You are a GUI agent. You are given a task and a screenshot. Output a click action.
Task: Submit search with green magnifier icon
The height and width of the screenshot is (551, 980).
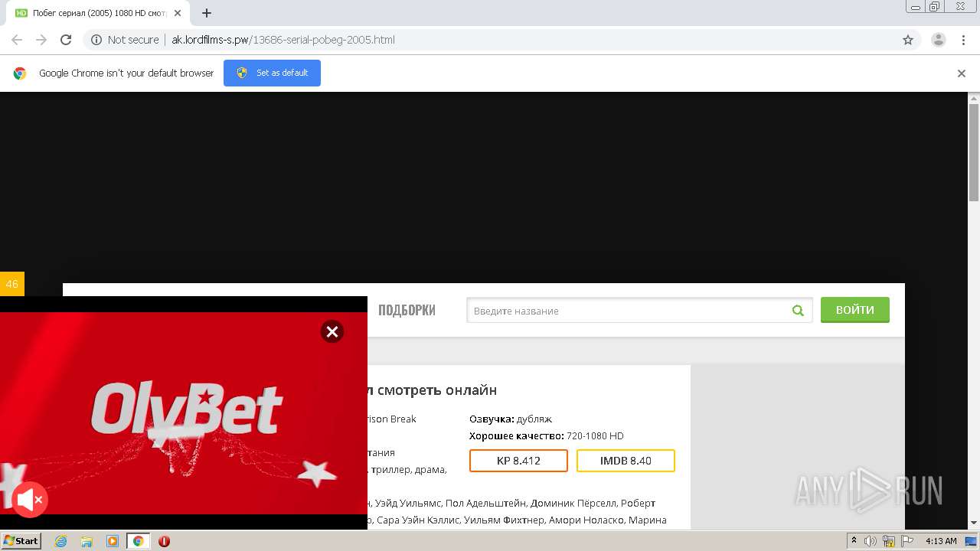pos(799,311)
